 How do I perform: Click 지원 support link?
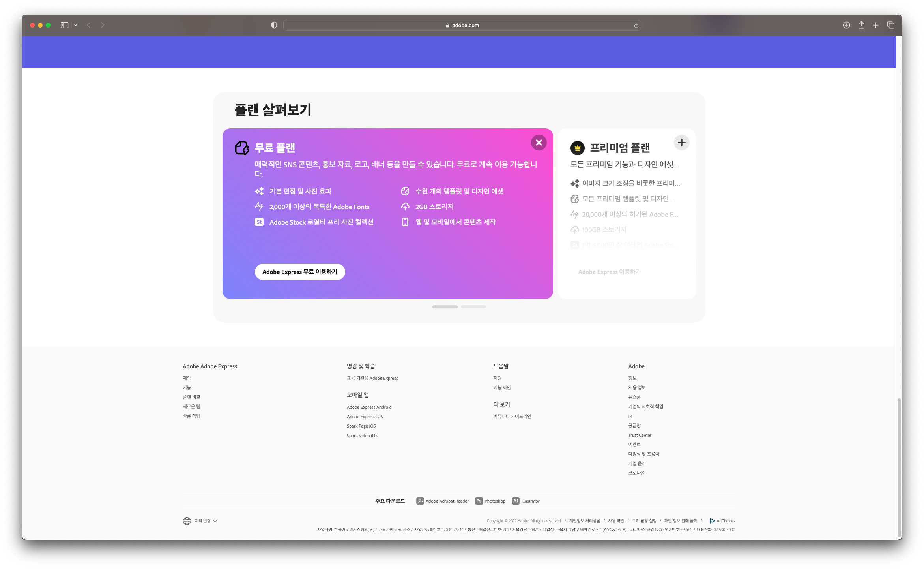tap(497, 378)
